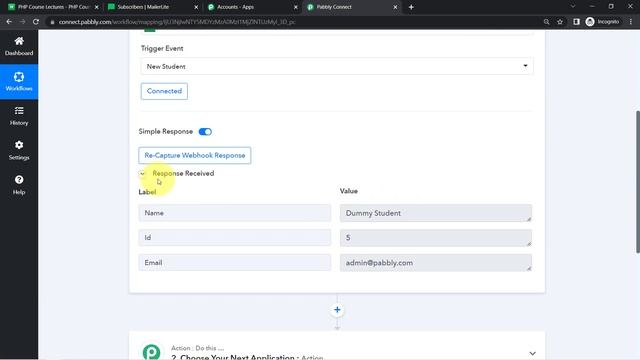Open Chrome three-dot menu

[x=631, y=22]
